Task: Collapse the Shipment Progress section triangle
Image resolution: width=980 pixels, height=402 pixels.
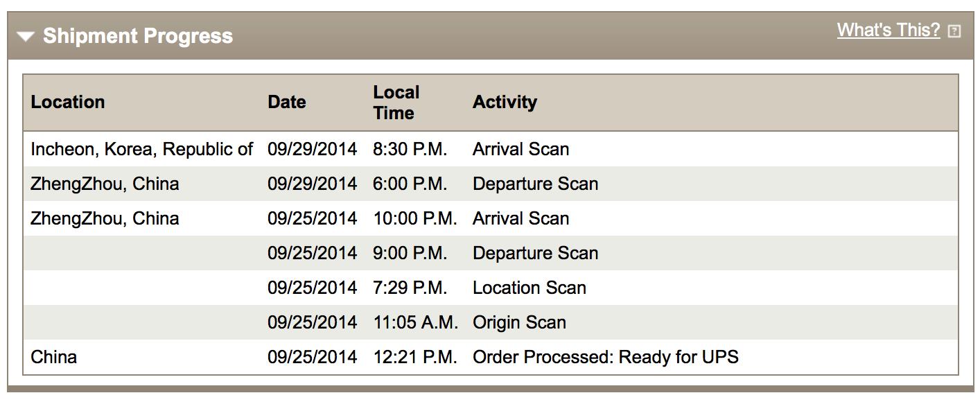Action: tap(26, 36)
